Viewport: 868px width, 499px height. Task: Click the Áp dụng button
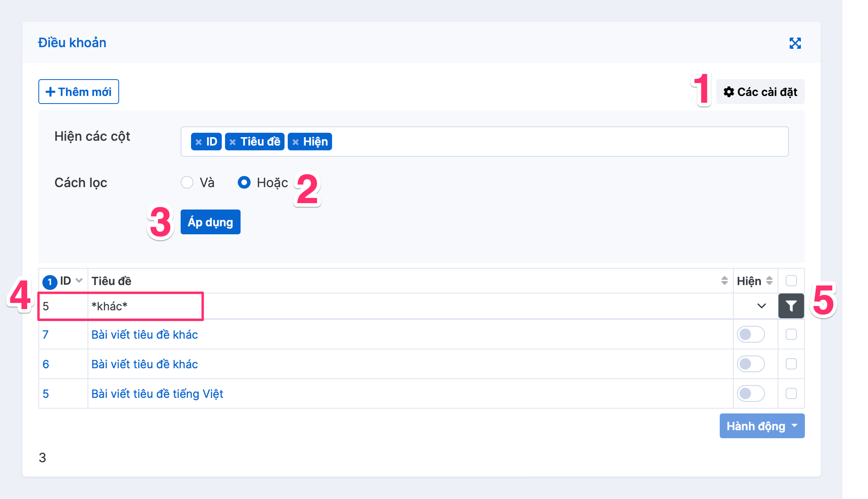(210, 222)
